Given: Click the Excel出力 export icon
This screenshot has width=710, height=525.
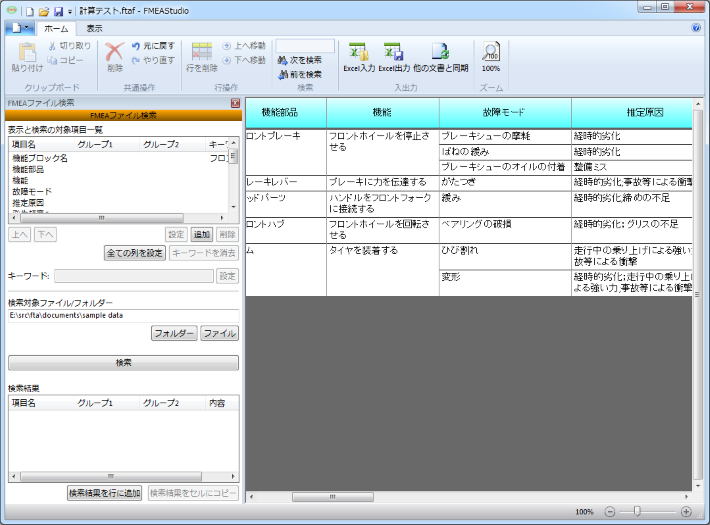Looking at the screenshot, I should point(393,52).
